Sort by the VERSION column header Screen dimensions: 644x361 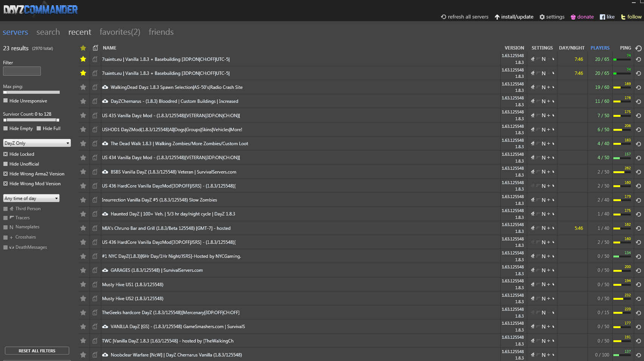click(x=514, y=48)
